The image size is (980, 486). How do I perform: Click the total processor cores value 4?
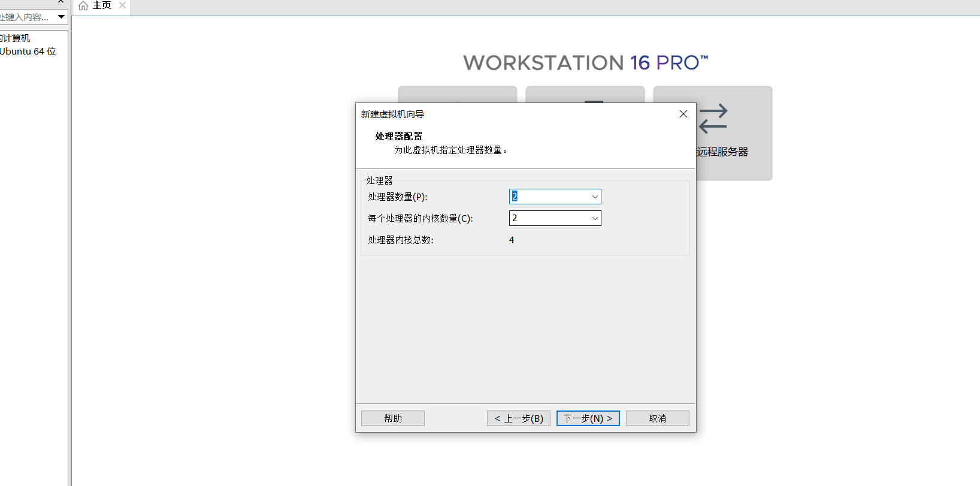[512, 240]
